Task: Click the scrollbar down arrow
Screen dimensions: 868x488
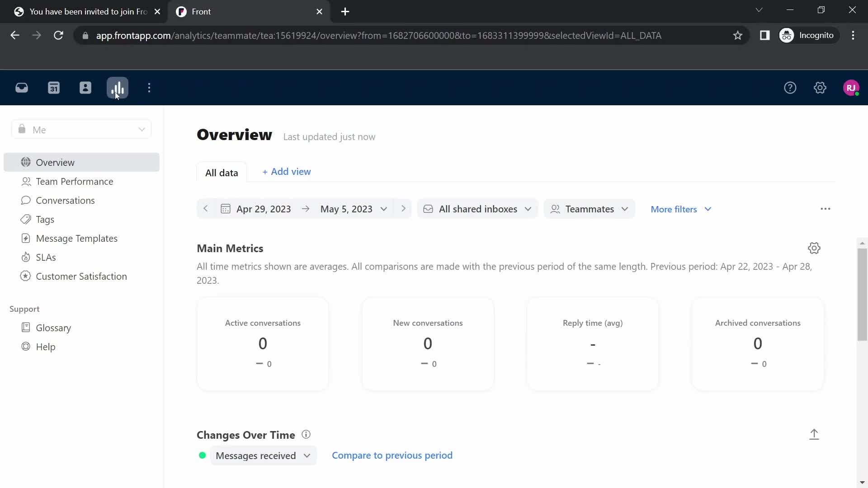Action: click(862, 483)
